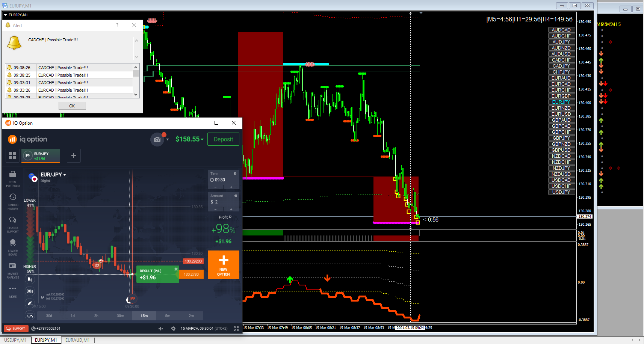The image size is (644, 344).
Task: Add a new asset tab with plus
Action: (74, 155)
